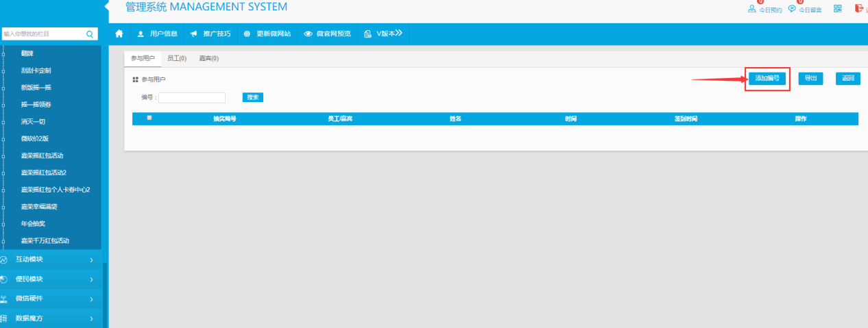Switch to the 嘉宾(0) tab
Viewport: 868px width, 328px height.
pos(208,59)
